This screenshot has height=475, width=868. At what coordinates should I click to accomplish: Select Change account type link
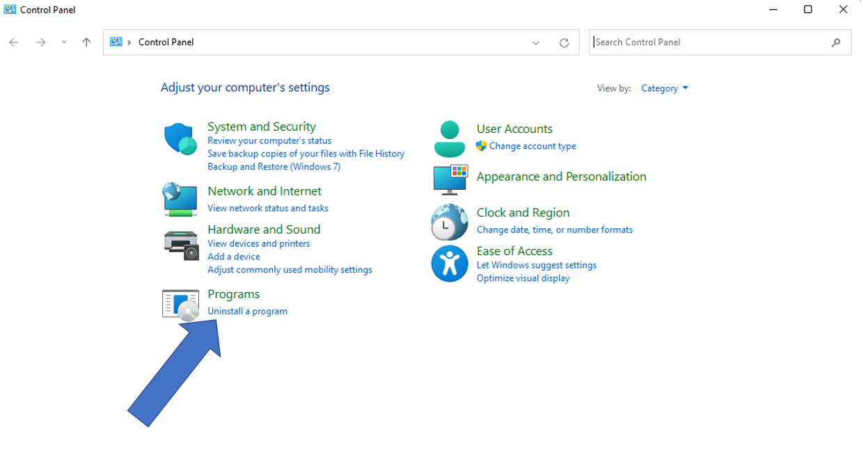(532, 146)
